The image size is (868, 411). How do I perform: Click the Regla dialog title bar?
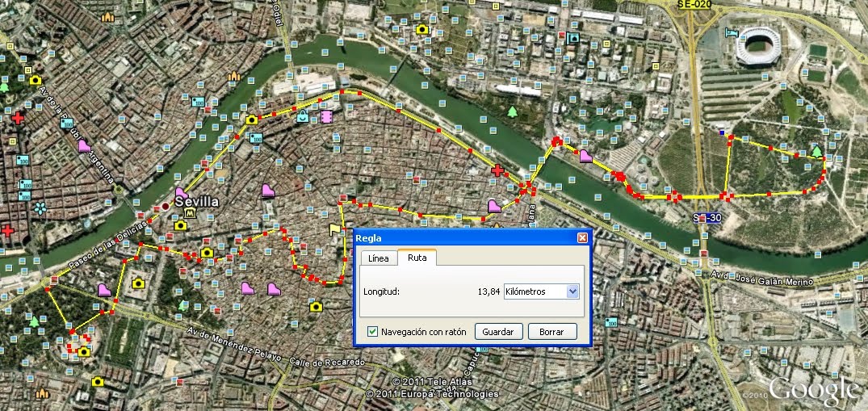click(x=472, y=238)
